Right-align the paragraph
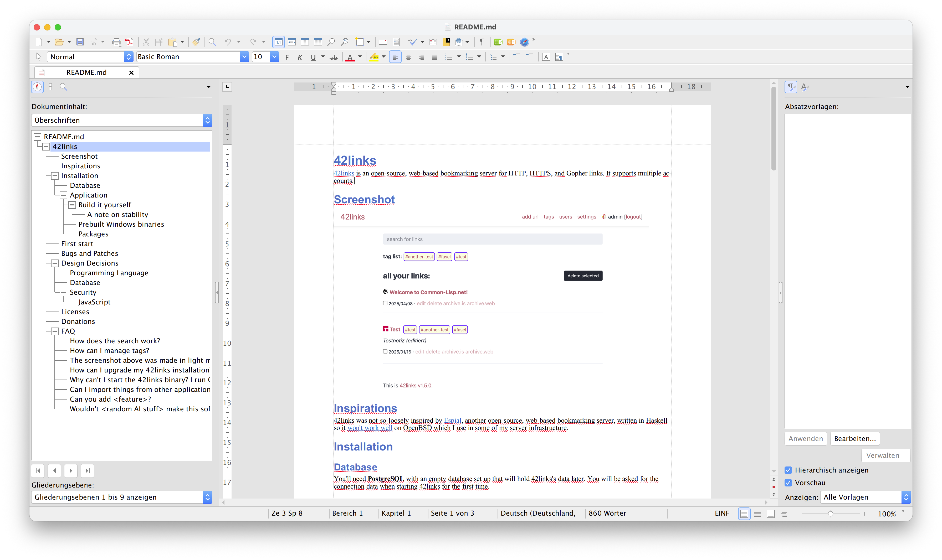This screenshot has height=560, width=942. coord(422,57)
